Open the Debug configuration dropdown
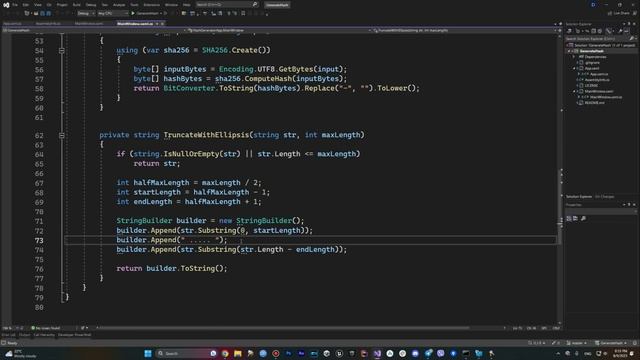Screen dimensions: 640x360 tap(86, 13)
